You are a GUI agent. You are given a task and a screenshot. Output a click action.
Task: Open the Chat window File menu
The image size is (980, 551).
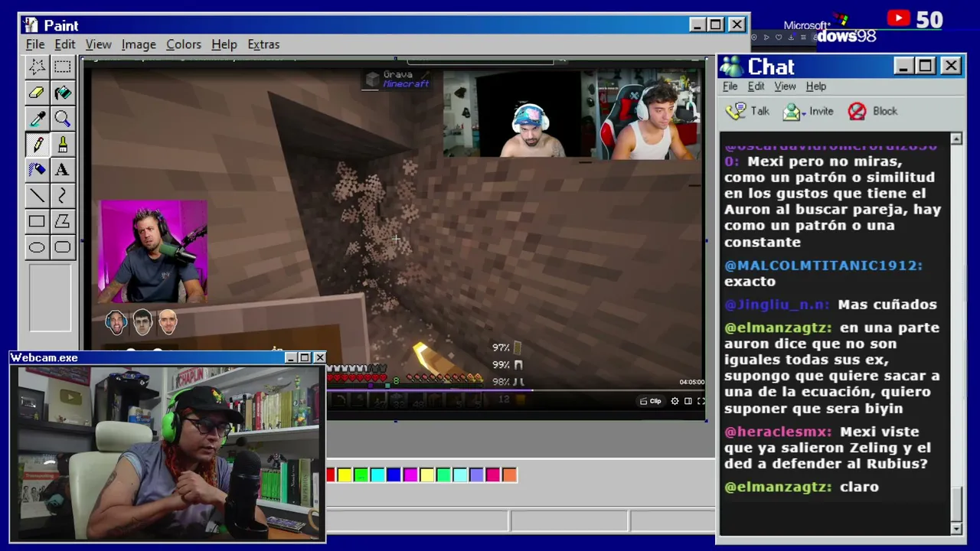(x=730, y=86)
